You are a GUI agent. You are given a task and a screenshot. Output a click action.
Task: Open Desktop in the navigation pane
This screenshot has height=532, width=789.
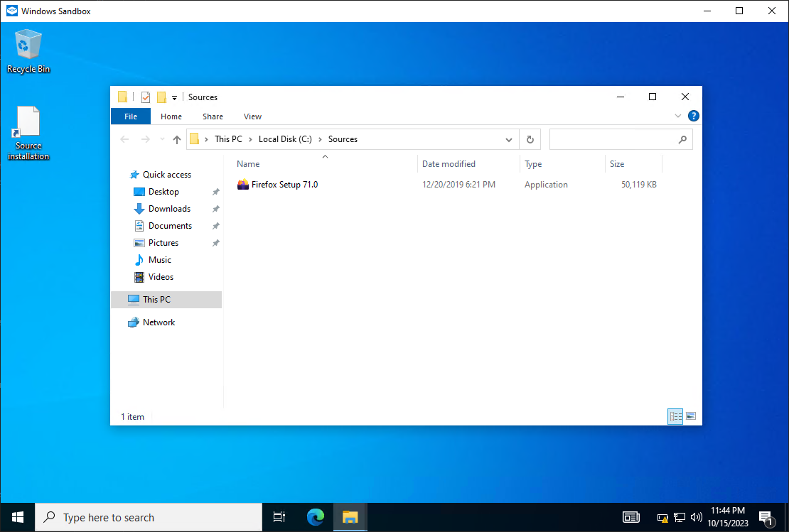point(163,192)
